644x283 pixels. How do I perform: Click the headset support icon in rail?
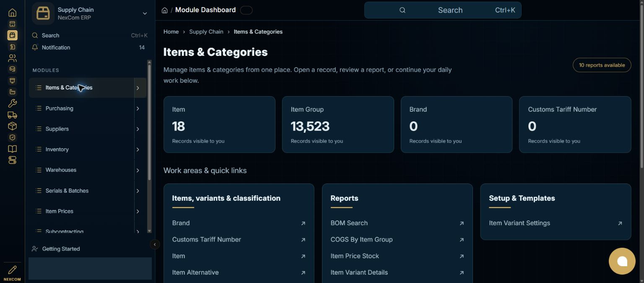tap(12, 69)
